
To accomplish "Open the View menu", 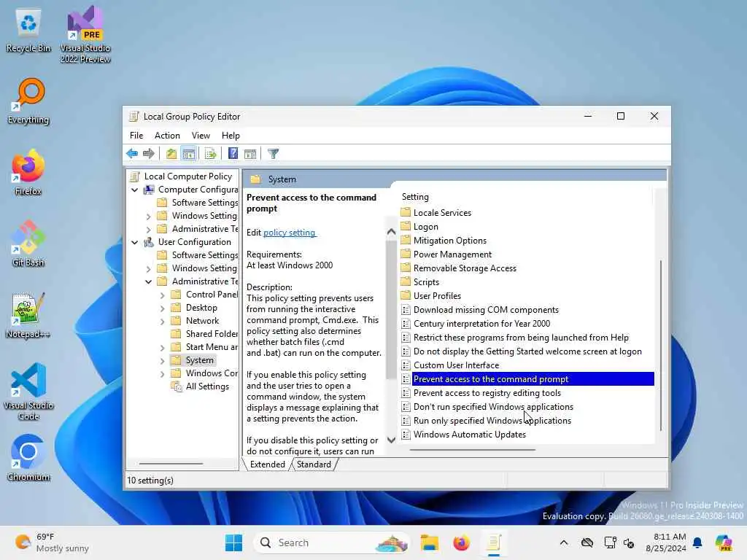I will [201, 135].
